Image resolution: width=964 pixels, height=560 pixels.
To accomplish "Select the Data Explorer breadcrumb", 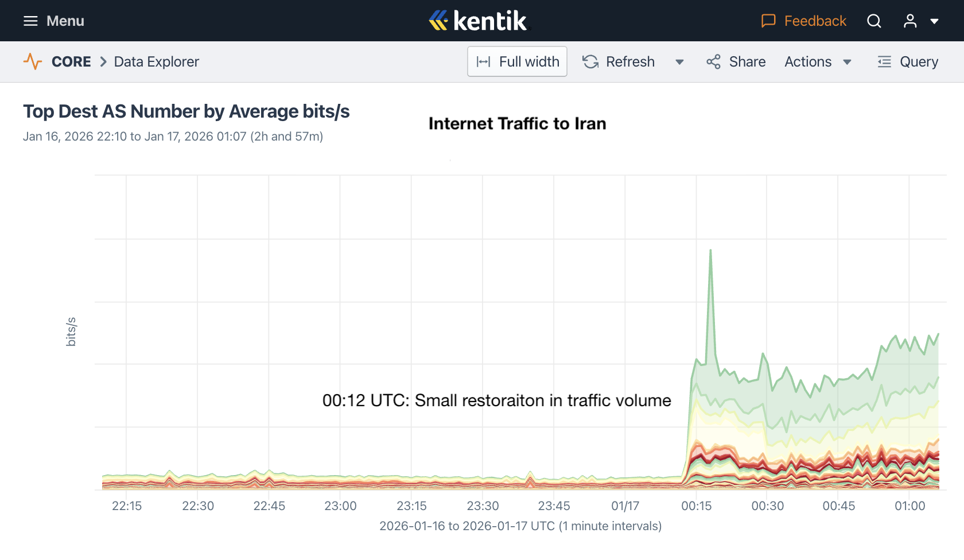I will coord(156,61).
